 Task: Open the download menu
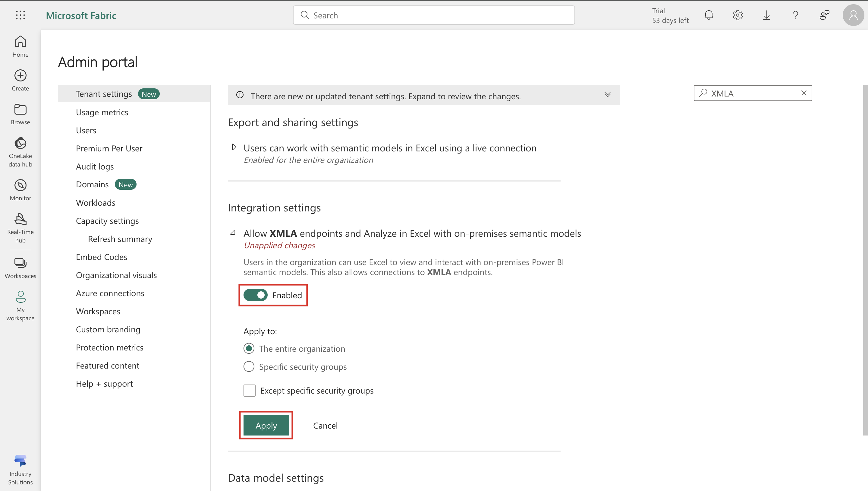pyautogui.click(x=766, y=15)
